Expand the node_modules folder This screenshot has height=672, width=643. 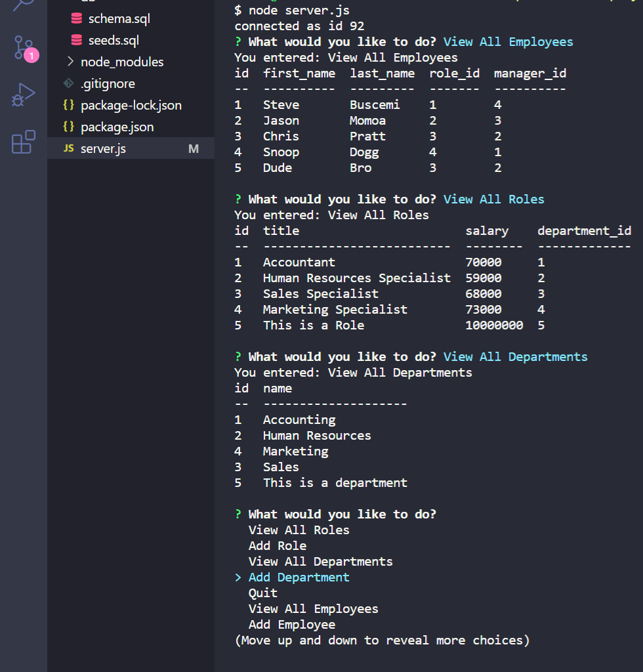(x=71, y=62)
